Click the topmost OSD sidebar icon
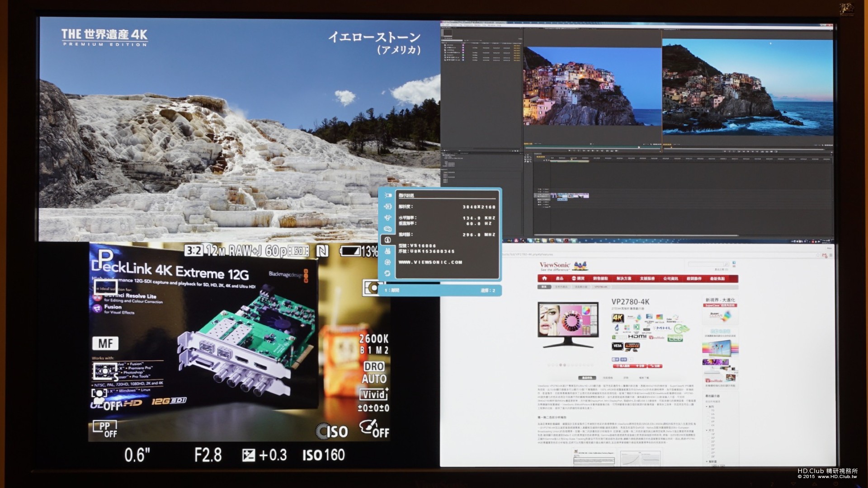Screen dimensions: 868x488 pyautogui.click(x=387, y=196)
